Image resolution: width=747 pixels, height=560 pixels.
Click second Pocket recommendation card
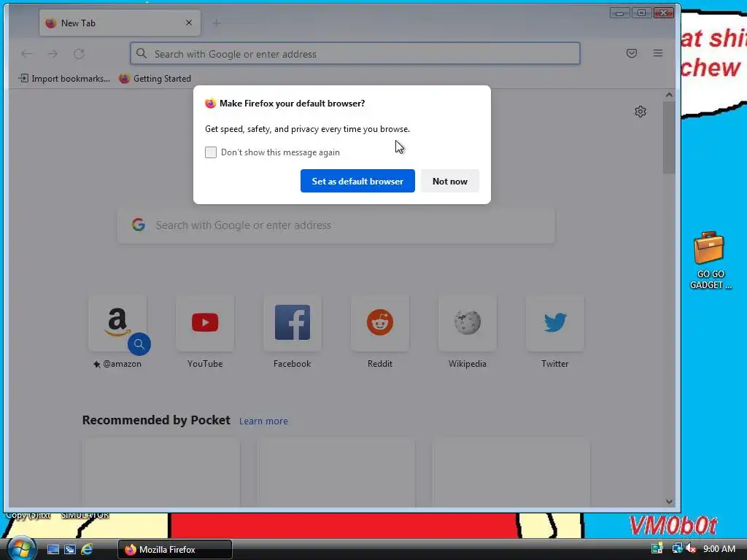click(336, 472)
